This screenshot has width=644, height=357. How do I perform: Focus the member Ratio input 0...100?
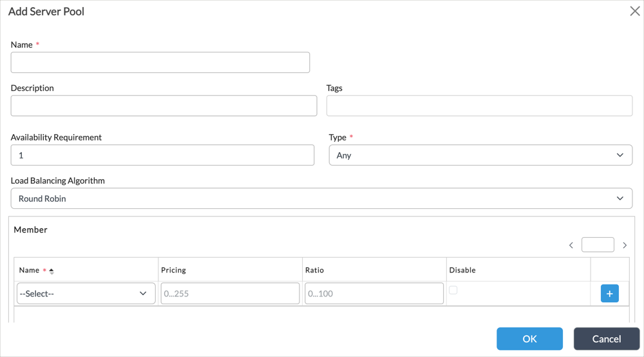pyautogui.click(x=374, y=293)
